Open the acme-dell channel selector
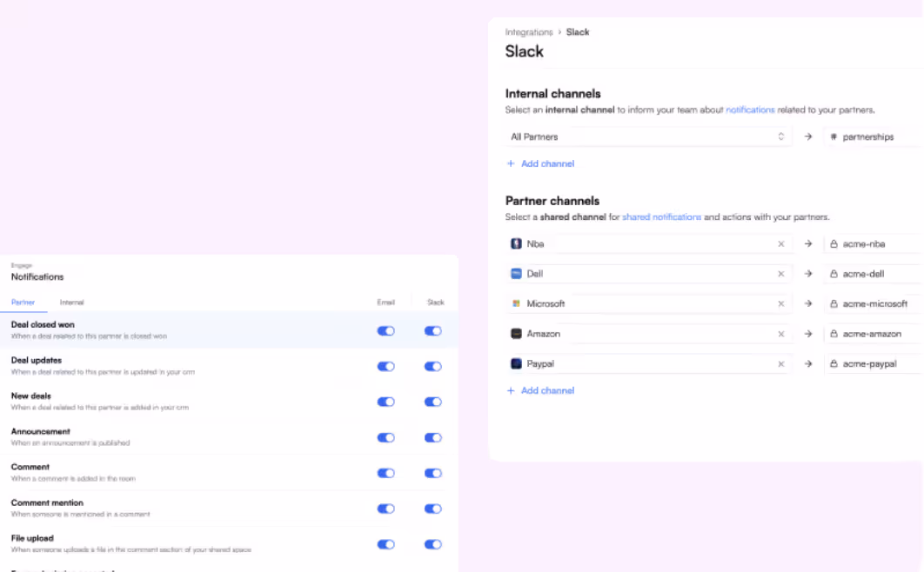This screenshot has height=572, width=924. [874, 274]
